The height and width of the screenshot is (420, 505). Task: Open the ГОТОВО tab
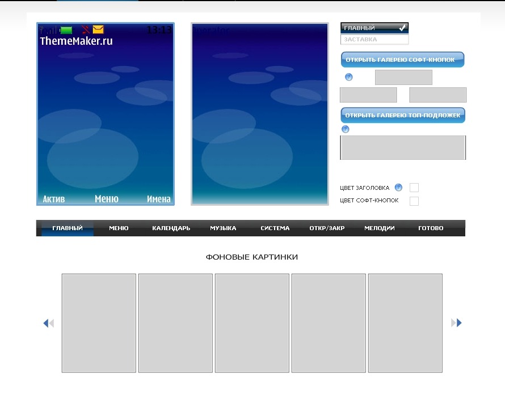pyautogui.click(x=431, y=228)
